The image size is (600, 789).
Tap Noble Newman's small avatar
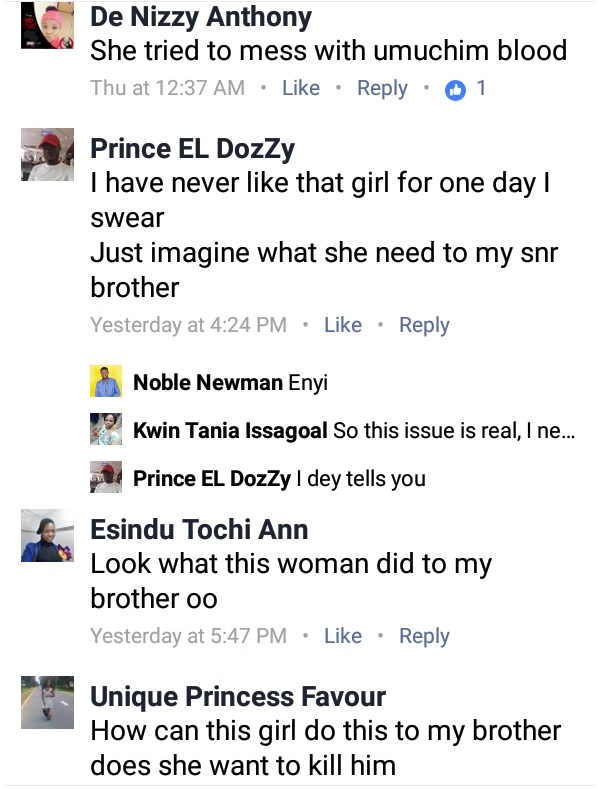pyautogui.click(x=105, y=382)
